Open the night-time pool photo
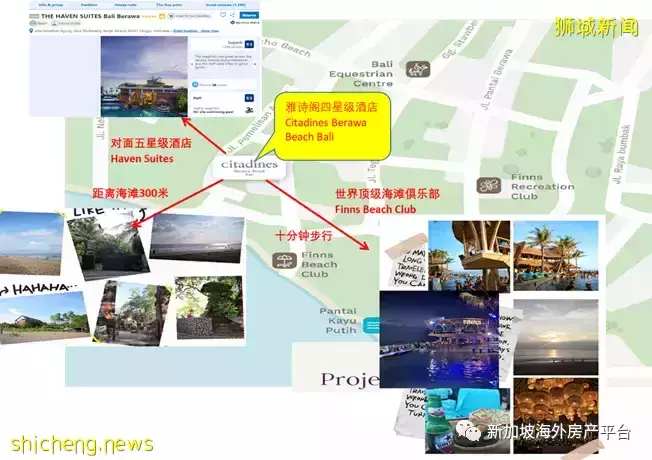The width and height of the screenshot is (652, 460). pyautogui.click(x=439, y=339)
